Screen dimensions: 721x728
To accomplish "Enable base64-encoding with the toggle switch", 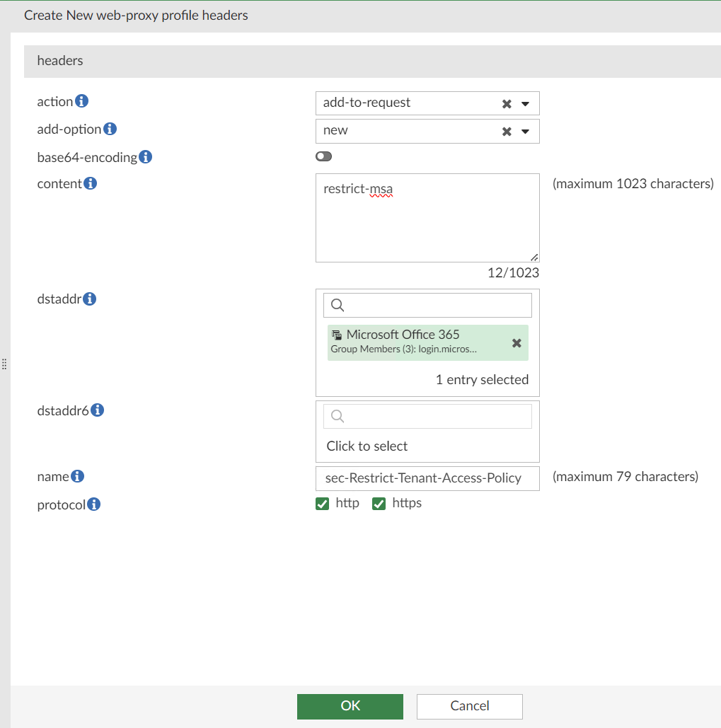I will tap(323, 156).
